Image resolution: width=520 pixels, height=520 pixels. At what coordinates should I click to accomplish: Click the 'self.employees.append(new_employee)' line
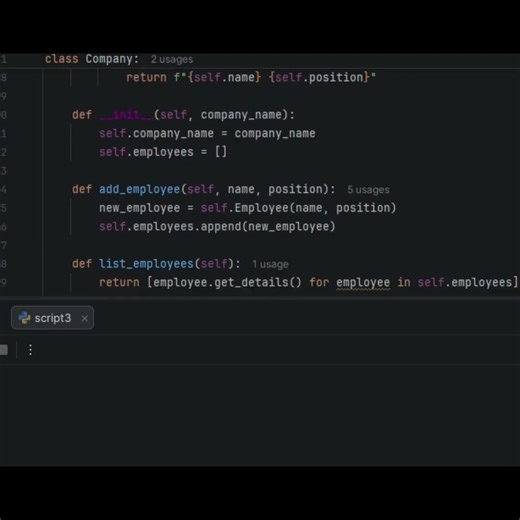pos(217,227)
